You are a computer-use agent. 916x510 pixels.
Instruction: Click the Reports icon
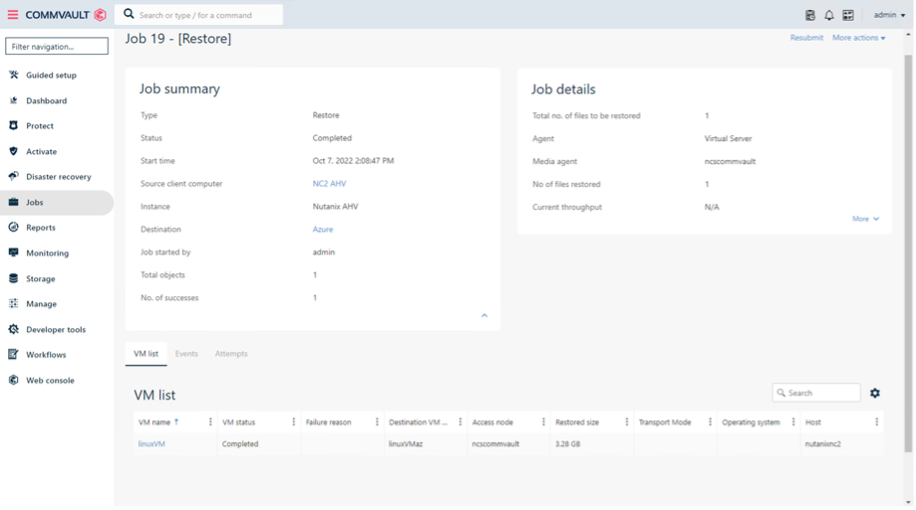click(13, 227)
